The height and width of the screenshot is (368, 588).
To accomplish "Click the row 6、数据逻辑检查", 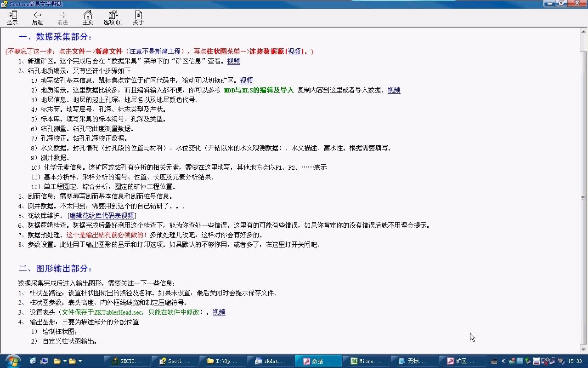I will 224,225.
